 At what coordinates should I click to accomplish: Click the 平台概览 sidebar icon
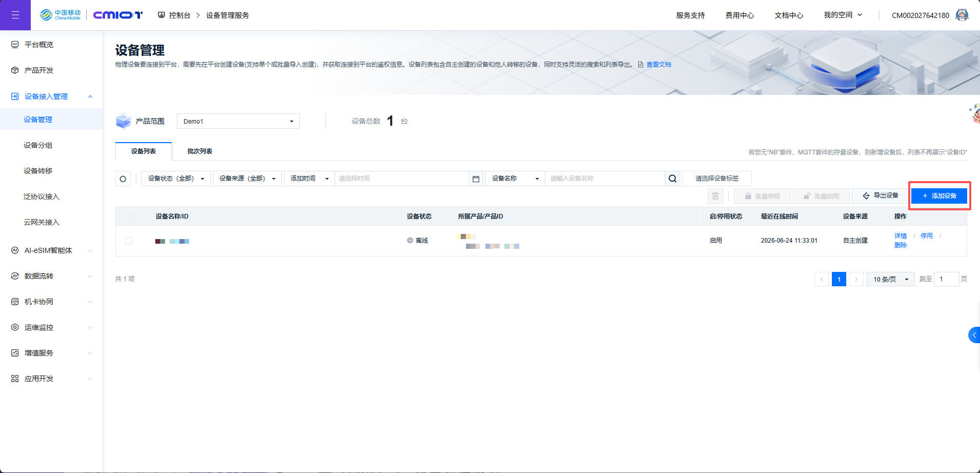pos(15,45)
